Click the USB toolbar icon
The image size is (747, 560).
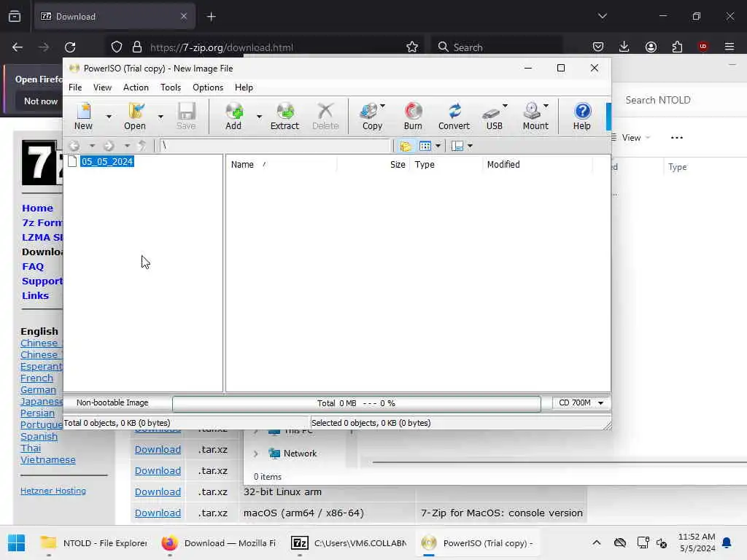pos(492,116)
